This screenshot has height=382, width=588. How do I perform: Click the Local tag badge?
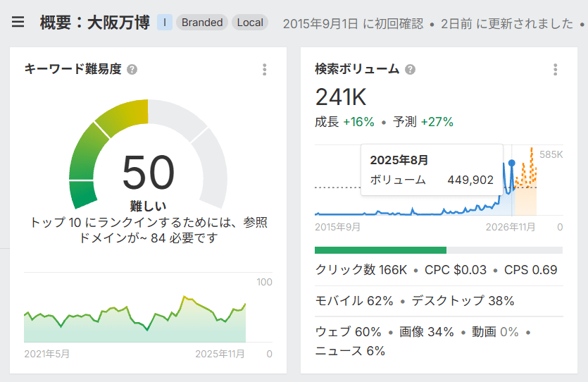[x=250, y=23]
